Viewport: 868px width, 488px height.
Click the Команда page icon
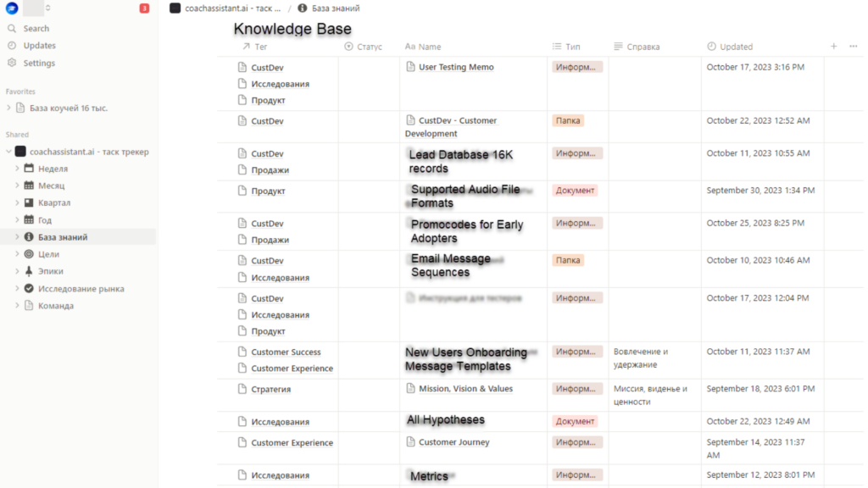click(29, 305)
